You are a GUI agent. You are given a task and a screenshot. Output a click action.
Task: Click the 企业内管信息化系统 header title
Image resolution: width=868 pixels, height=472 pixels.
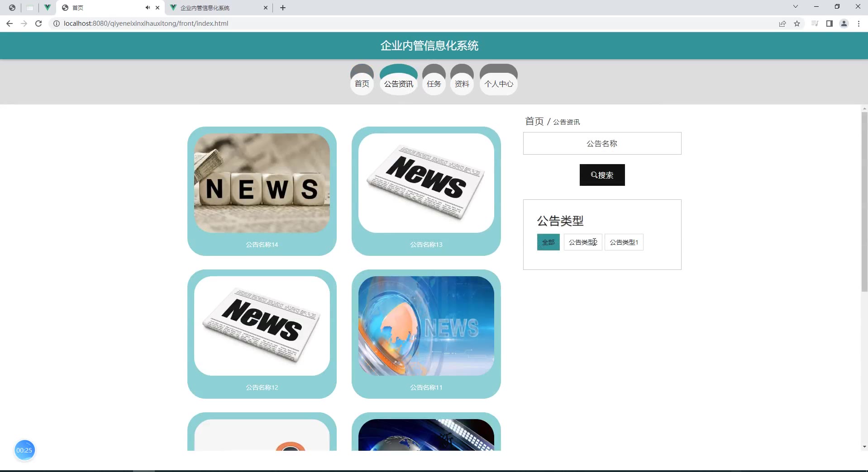click(x=429, y=46)
